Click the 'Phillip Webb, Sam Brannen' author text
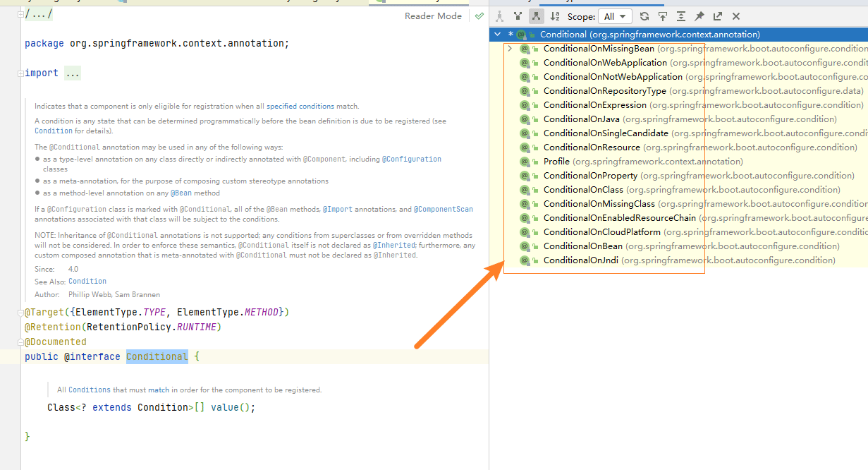This screenshot has width=868, height=470. pos(114,294)
